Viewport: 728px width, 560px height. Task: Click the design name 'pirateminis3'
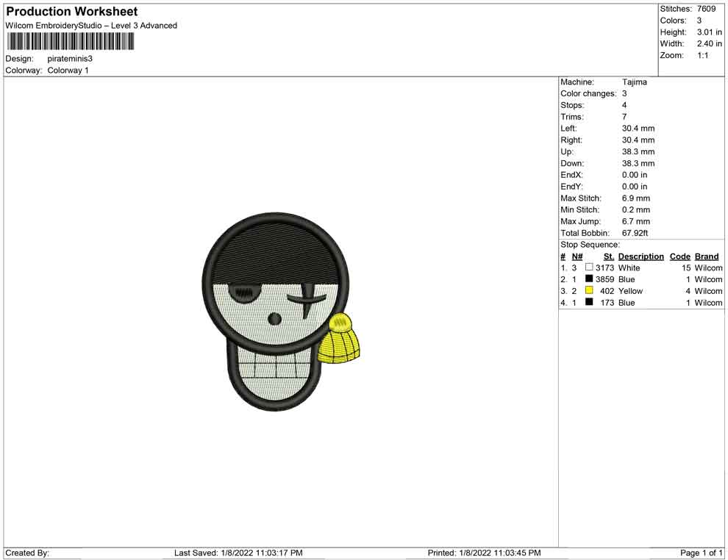click(70, 59)
